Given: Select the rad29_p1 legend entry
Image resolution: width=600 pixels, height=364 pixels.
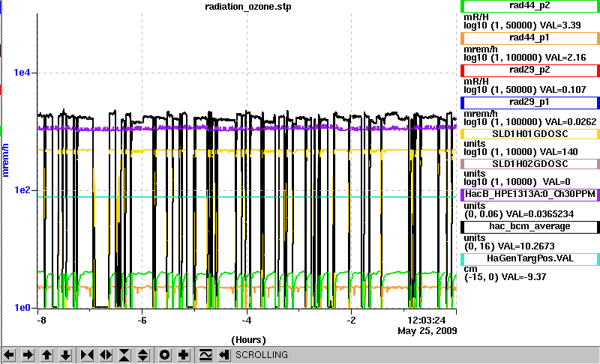Looking at the screenshot, I should [x=530, y=103].
